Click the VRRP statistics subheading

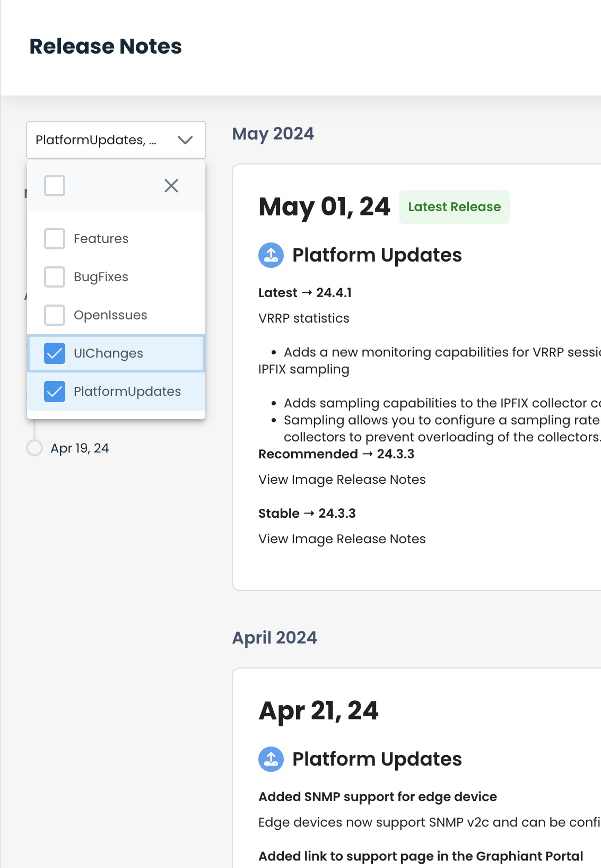click(x=304, y=318)
